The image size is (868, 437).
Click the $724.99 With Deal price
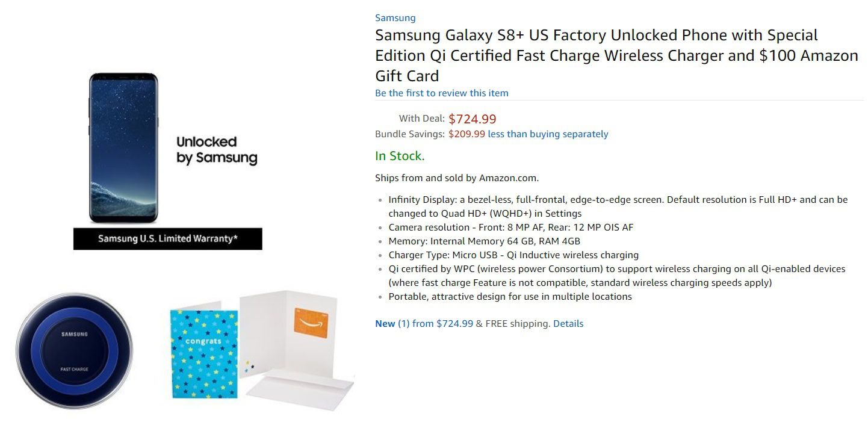coord(472,119)
